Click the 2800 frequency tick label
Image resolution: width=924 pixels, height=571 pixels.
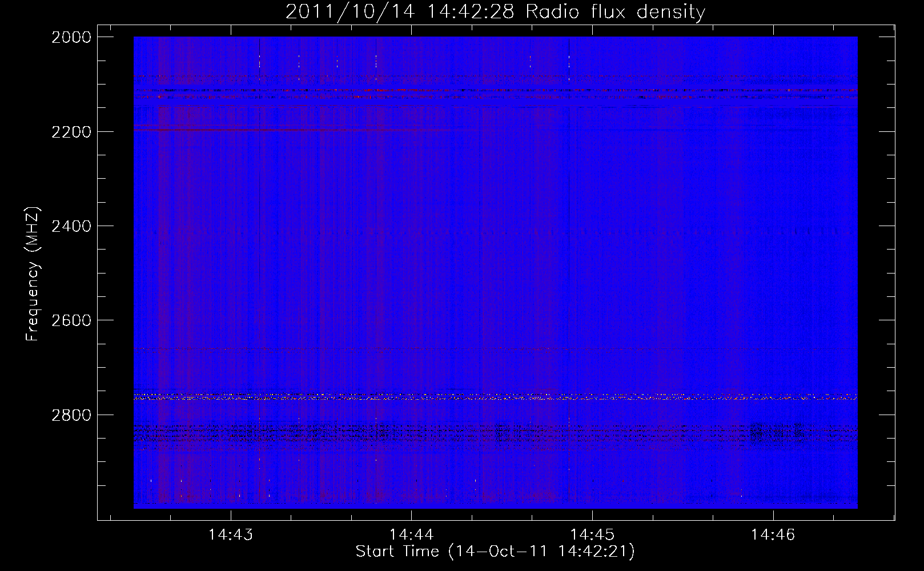[x=71, y=415]
